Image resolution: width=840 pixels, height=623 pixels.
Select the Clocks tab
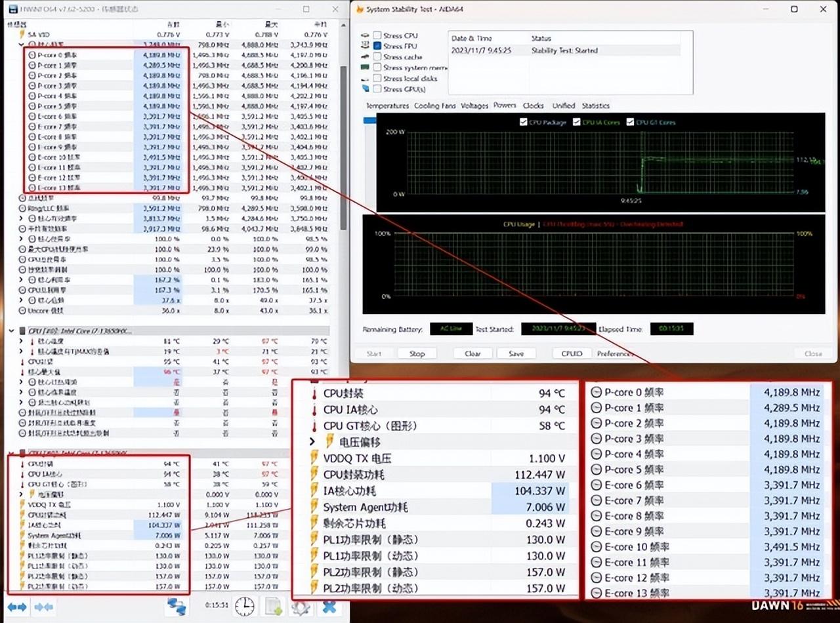pyautogui.click(x=533, y=106)
